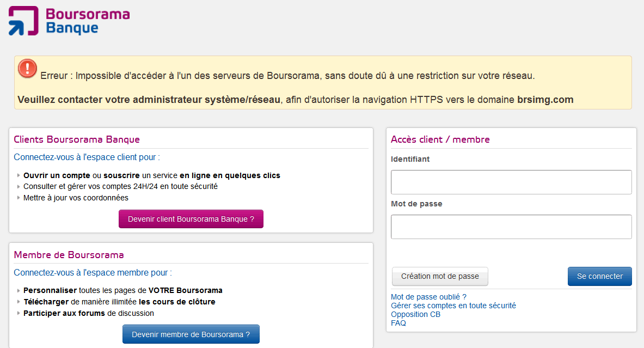The width and height of the screenshot is (644, 348).
Task: Click arrow bullet beside 'Ouvrir un compte'
Action: (19, 175)
